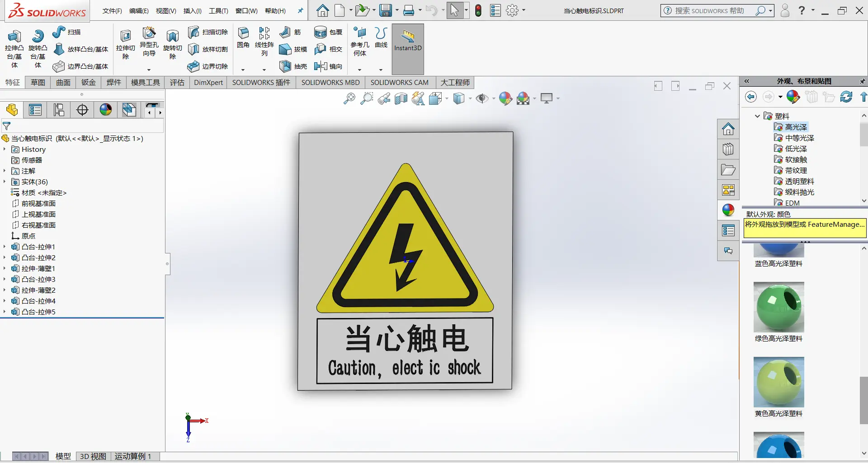The image size is (868, 463).
Task: Expand the 注解 annotations node
Action: 5,171
